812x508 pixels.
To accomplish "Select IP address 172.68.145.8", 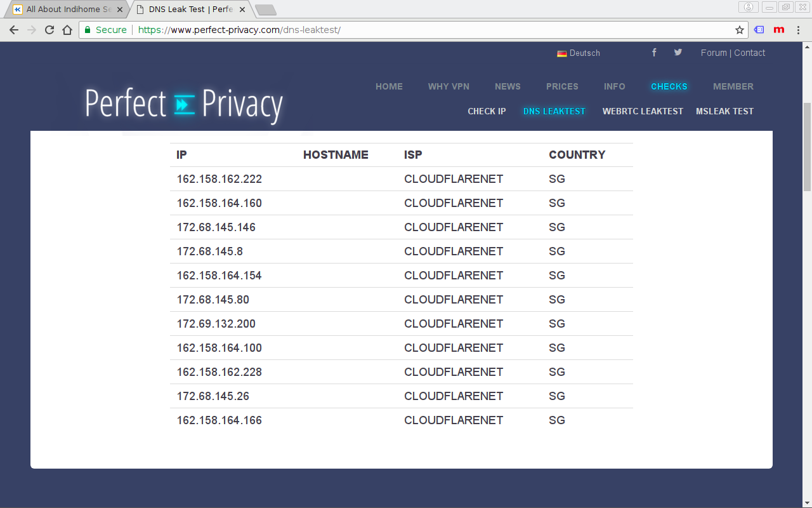I will click(210, 251).
